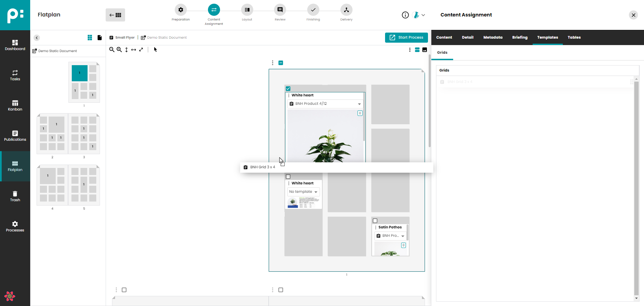Viewport: 644px width, 306px height.
Task: Select the fit-to-height vertical arrow icon
Action: (126, 50)
